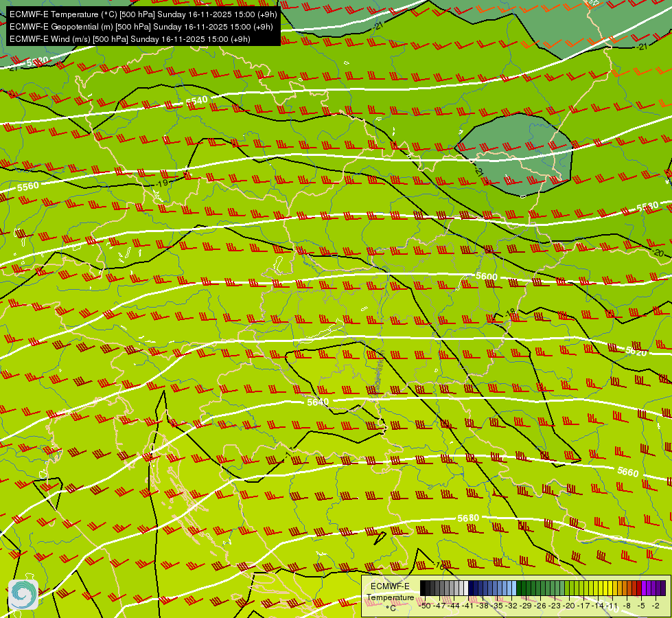The width and height of the screenshot is (672, 618).
Task: Click the 5600 geopotential contour label
Action: pyautogui.click(x=487, y=277)
